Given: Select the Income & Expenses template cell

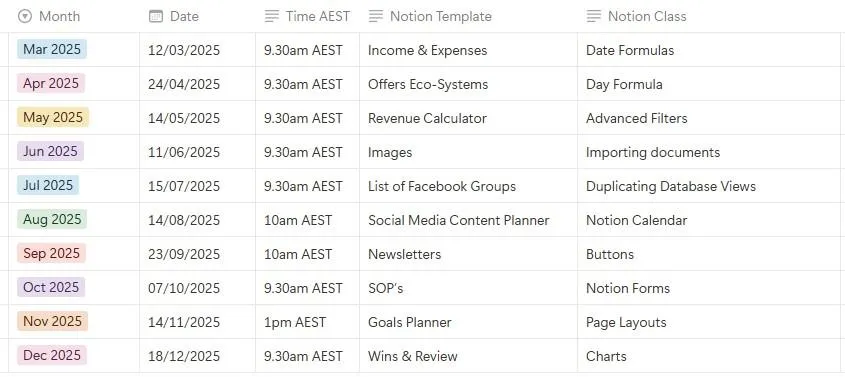Looking at the screenshot, I should coord(468,50).
